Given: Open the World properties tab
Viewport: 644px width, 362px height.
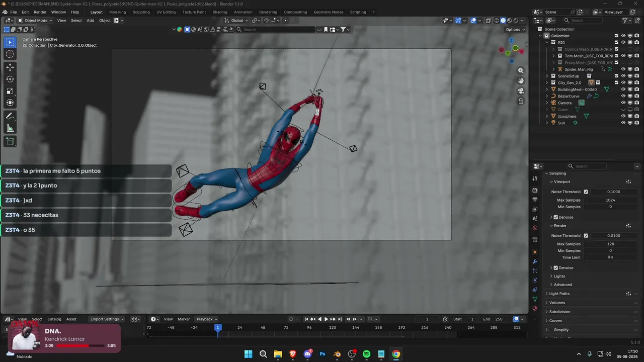Looking at the screenshot, I should (535, 228).
